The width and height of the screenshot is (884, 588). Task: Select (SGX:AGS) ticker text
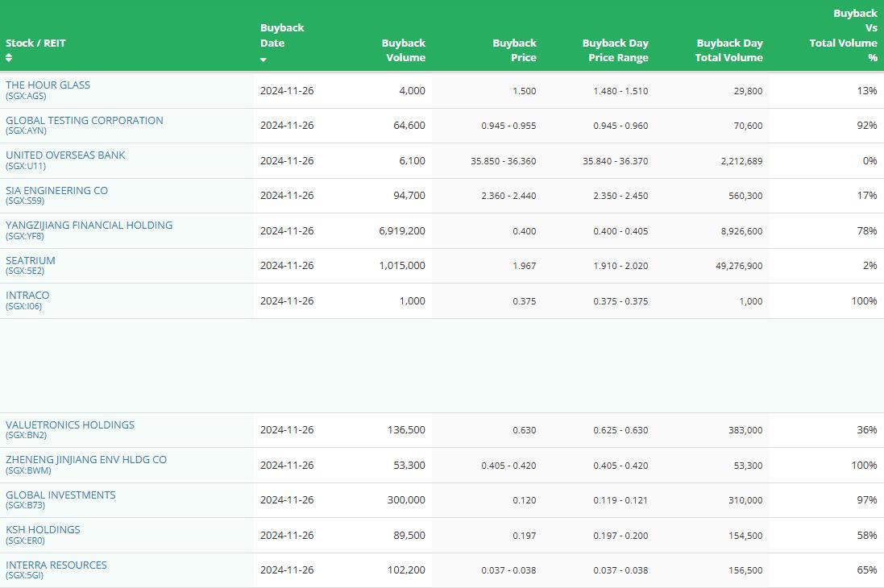click(x=26, y=96)
